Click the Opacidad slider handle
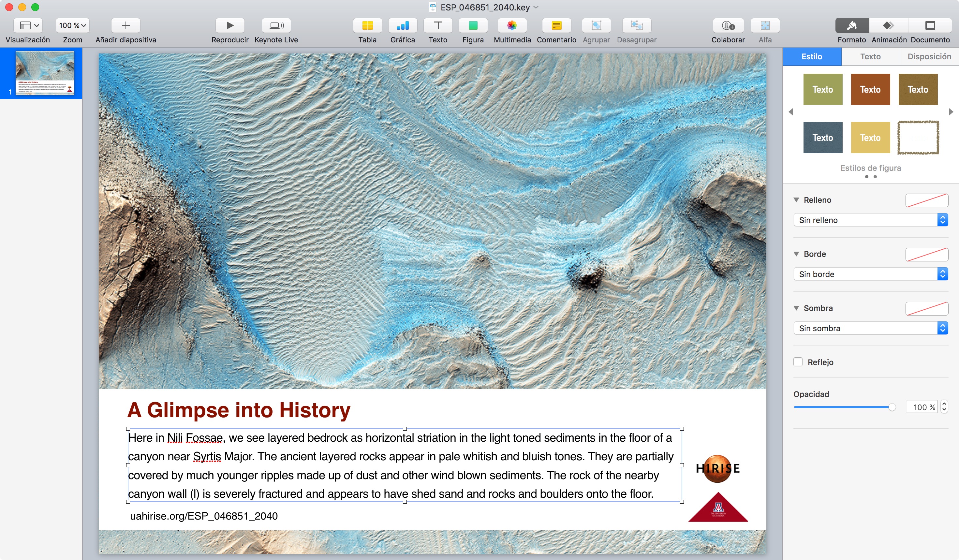 [892, 407]
